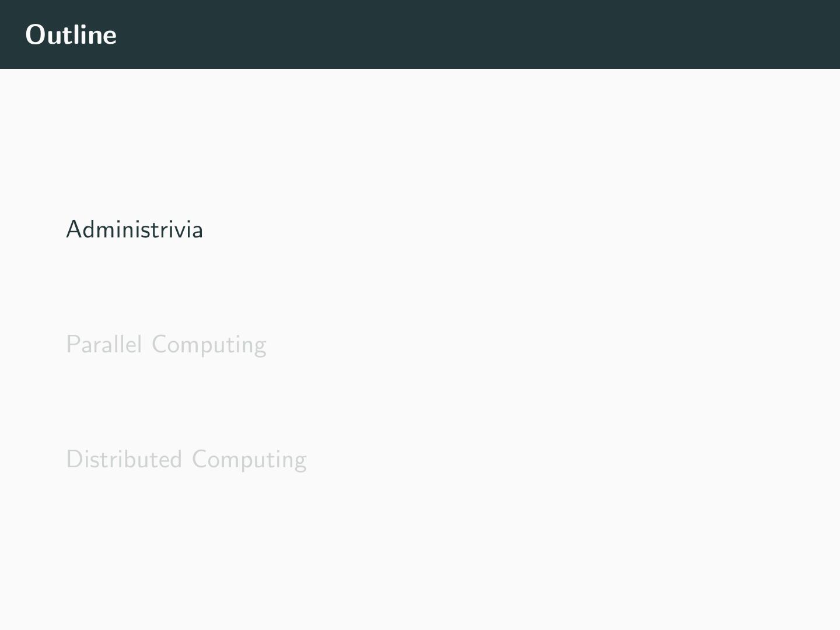
Task: Jump to the Parallel Computing section
Action: pyautogui.click(x=166, y=345)
